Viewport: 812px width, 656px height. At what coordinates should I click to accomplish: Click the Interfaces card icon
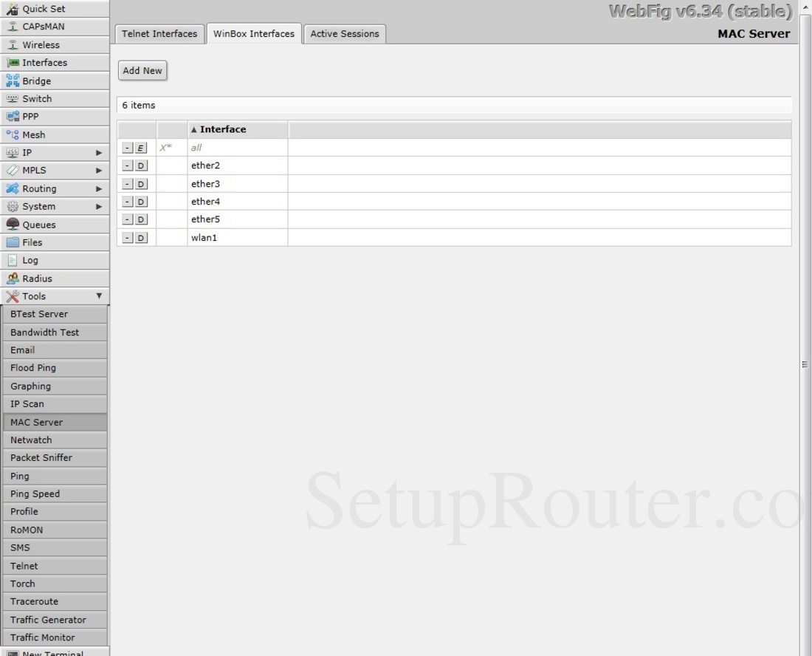pyautogui.click(x=13, y=63)
